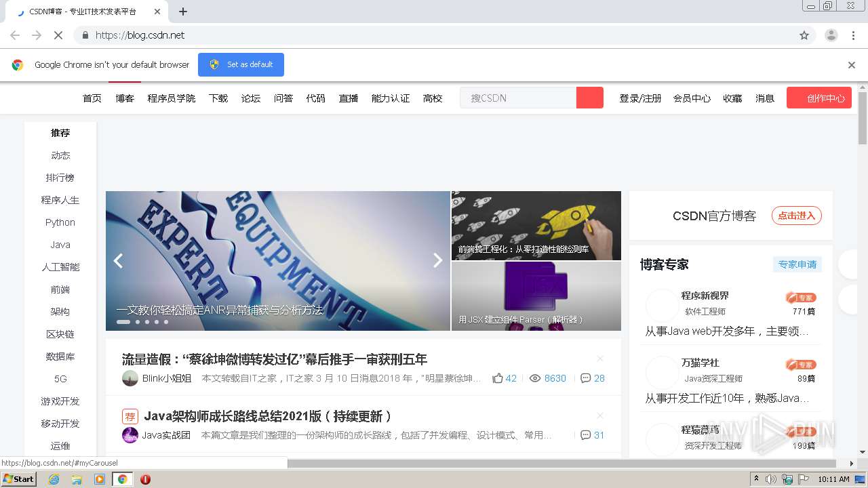Open Internet Explorer from the taskbar
The height and width of the screenshot is (488, 868).
pos(54,479)
